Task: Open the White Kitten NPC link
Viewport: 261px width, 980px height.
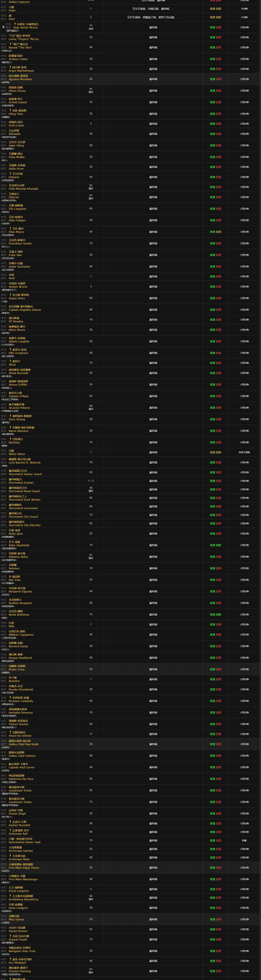Action: click(17, 454)
